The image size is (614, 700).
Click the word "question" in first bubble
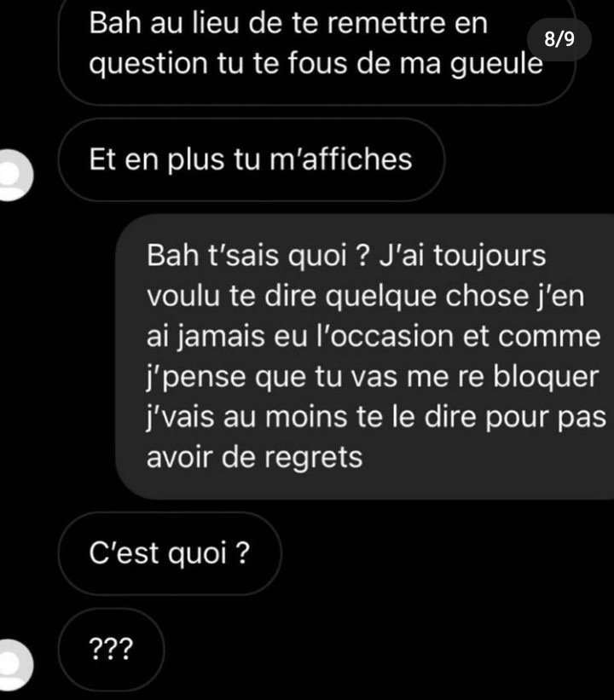[148, 64]
